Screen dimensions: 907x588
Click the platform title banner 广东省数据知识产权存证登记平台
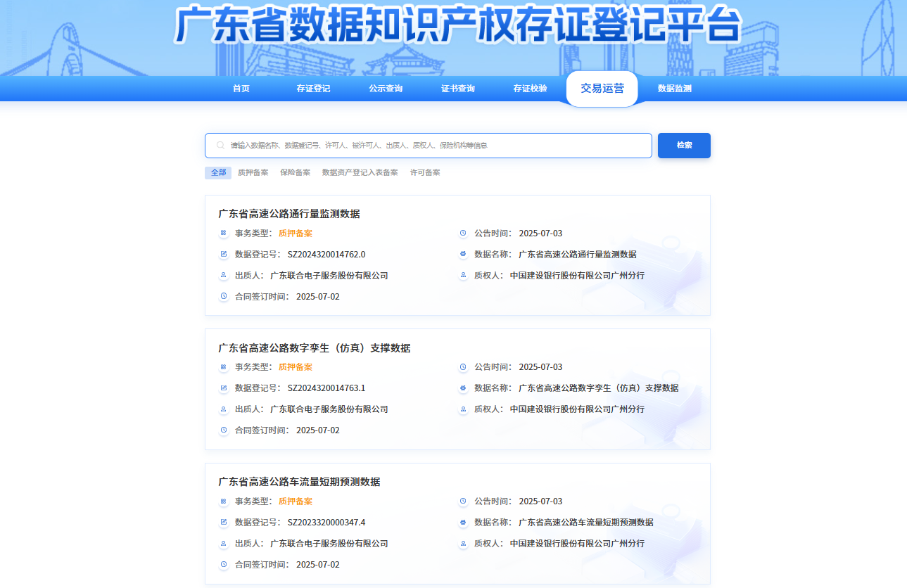(457, 27)
